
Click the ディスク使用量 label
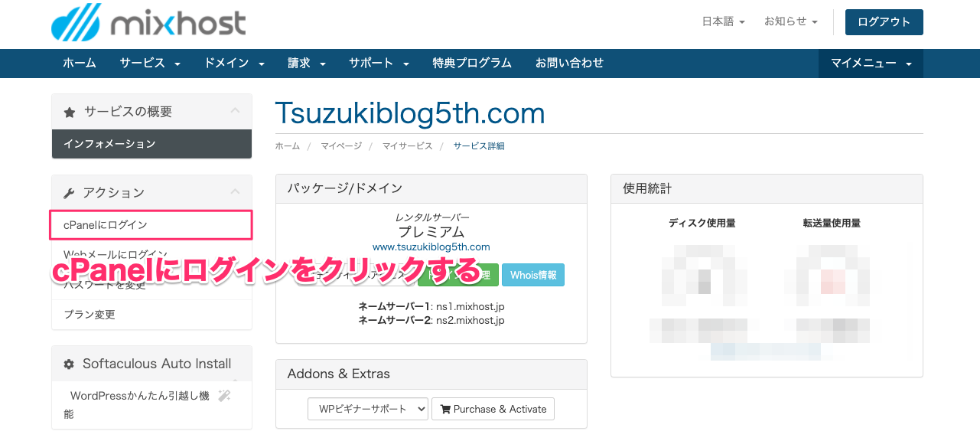pyautogui.click(x=702, y=224)
